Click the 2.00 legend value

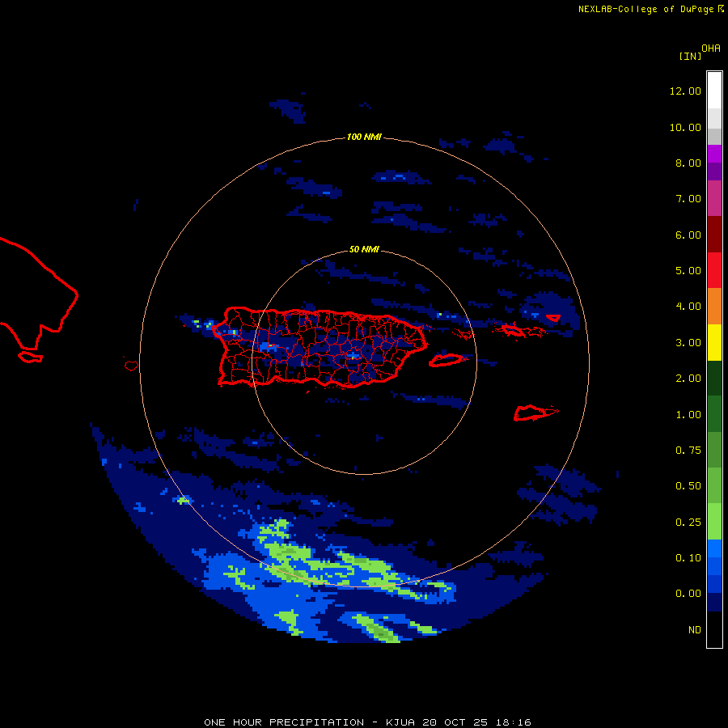tap(688, 379)
